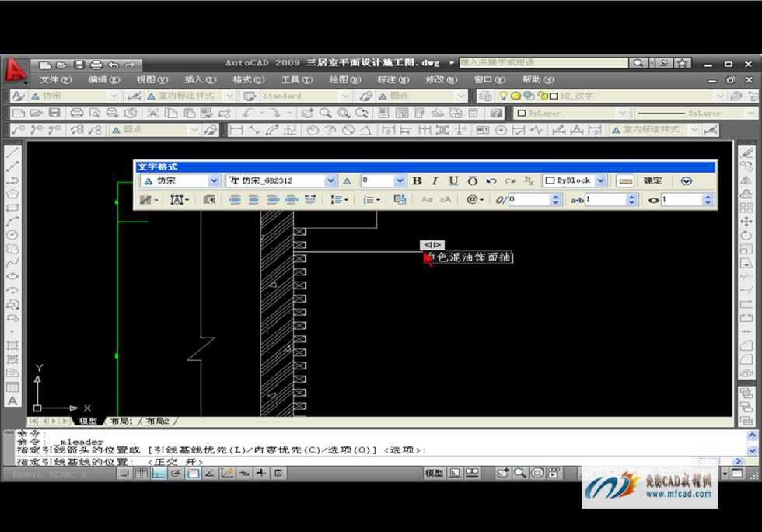Open the columns dropdown button

(x=149, y=200)
